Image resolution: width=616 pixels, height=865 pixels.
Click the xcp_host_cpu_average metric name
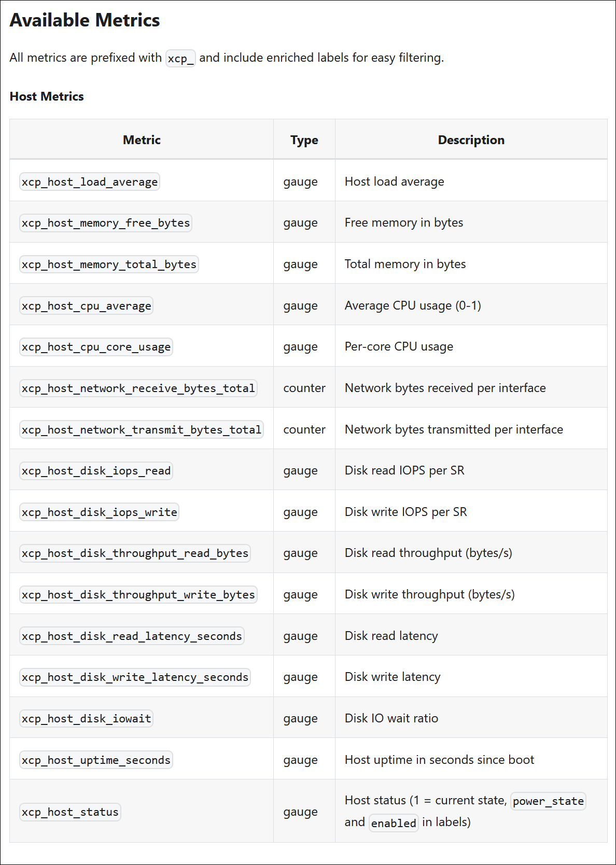coord(87,306)
